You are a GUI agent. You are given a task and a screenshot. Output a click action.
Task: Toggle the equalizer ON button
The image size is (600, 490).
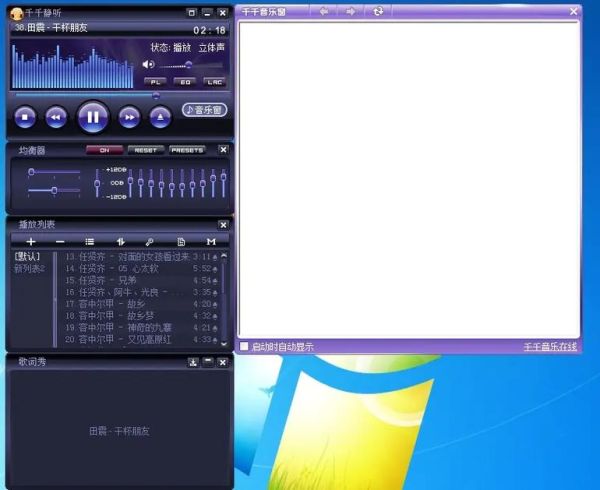pos(103,150)
